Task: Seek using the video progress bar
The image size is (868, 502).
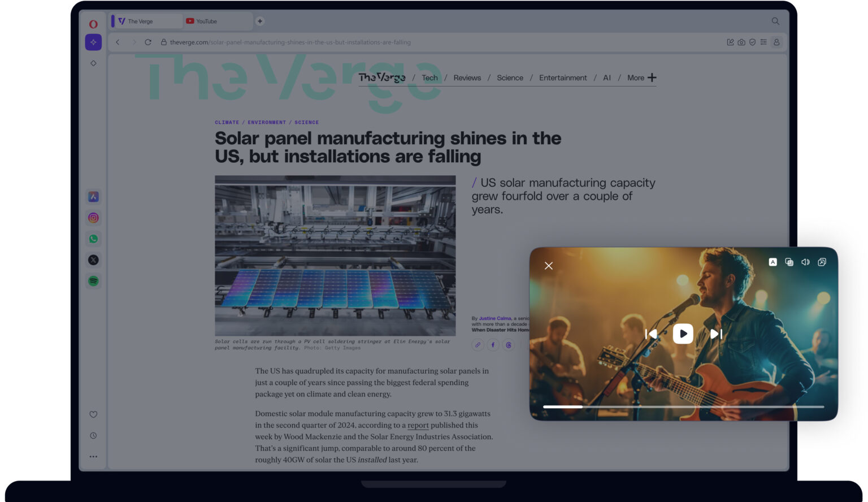Action: point(682,406)
